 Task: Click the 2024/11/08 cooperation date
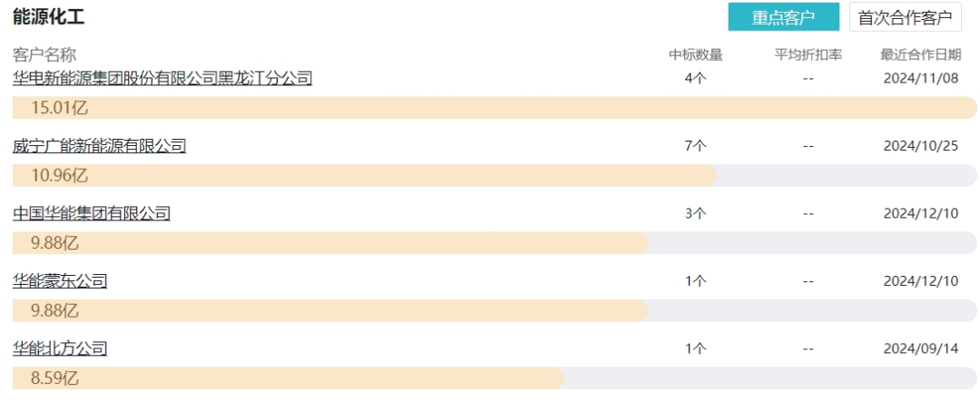point(920,78)
